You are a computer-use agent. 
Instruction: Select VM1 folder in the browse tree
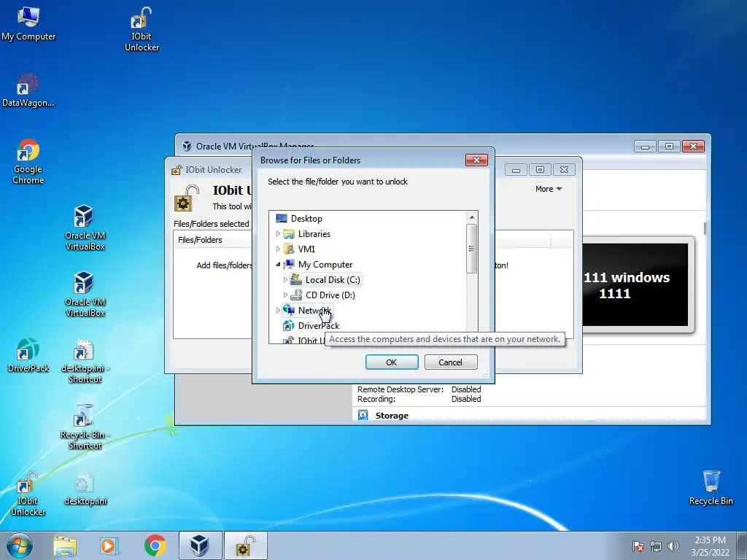point(306,249)
